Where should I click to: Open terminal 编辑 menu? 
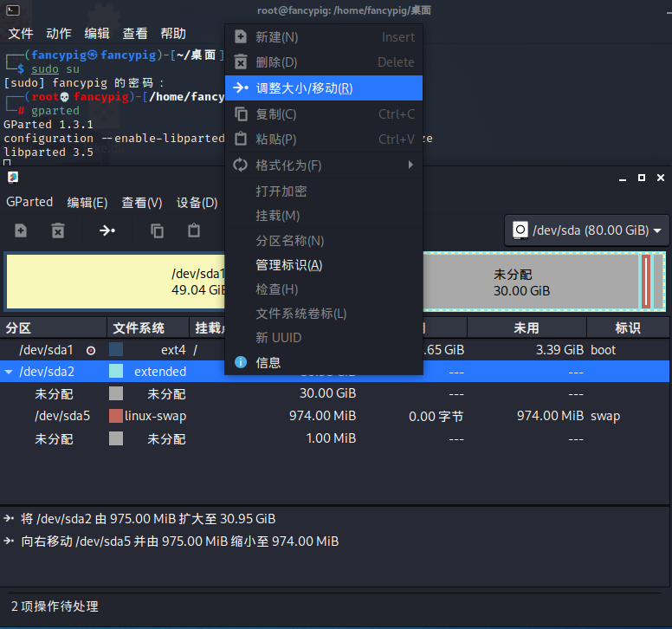point(97,34)
